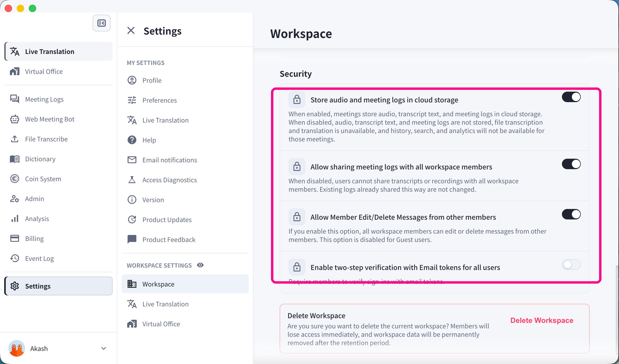Click the Billing credit card icon

tap(15, 239)
